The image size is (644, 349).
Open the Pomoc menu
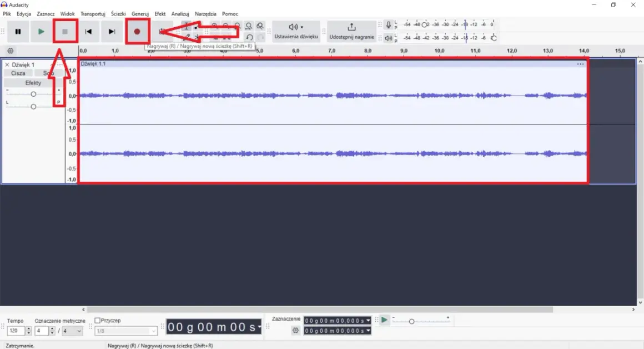pos(230,14)
